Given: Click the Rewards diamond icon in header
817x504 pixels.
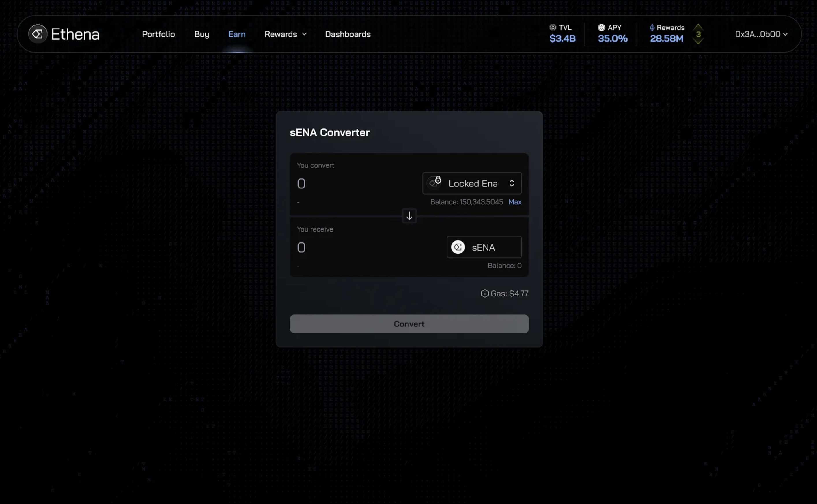Looking at the screenshot, I should (x=652, y=27).
